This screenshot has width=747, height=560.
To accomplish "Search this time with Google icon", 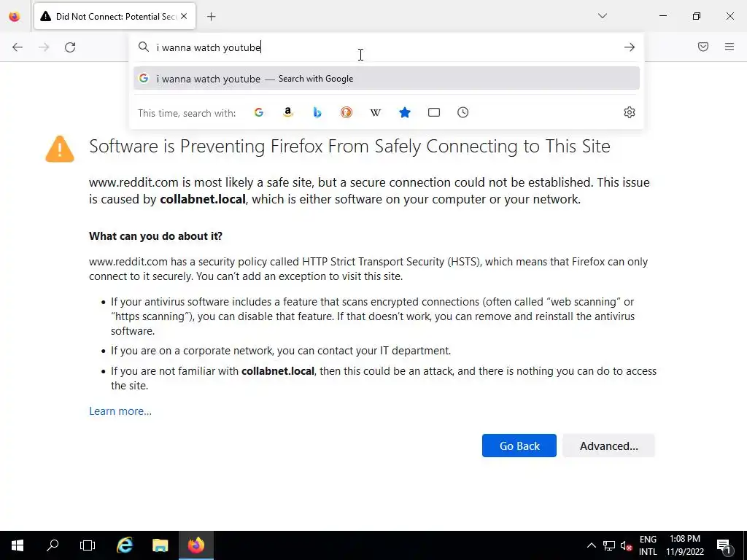I will click(x=259, y=112).
